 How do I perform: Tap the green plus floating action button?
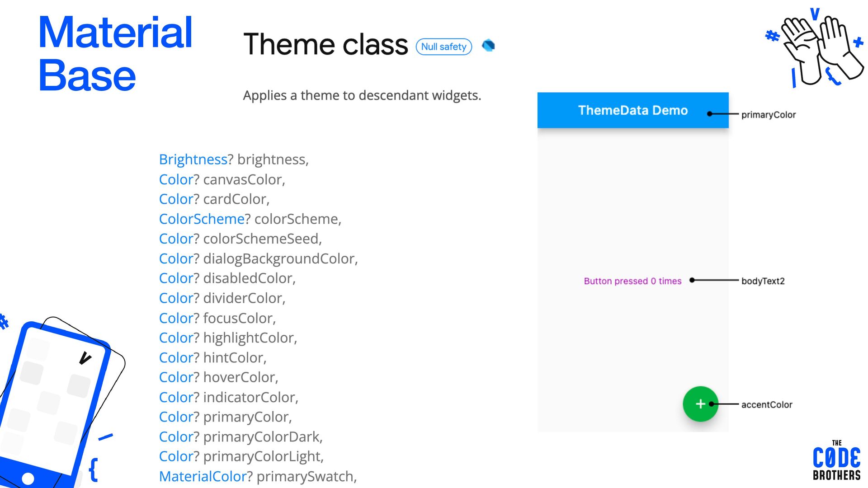coord(700,404)
